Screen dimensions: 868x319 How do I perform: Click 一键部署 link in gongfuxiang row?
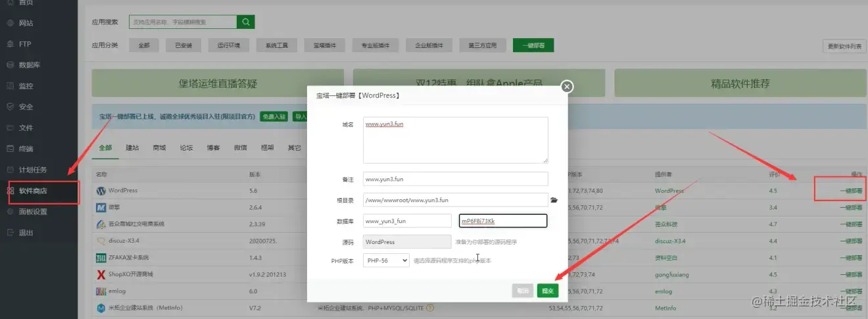(x=851, y=274)
